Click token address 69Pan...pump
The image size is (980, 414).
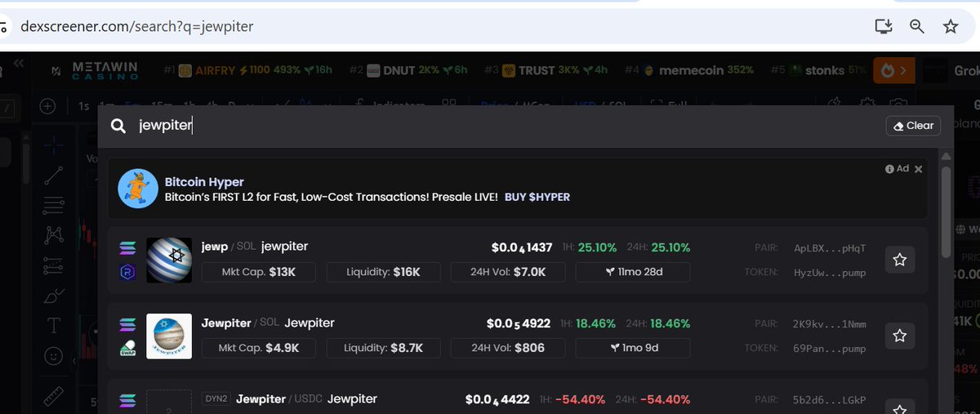(830, 348)
